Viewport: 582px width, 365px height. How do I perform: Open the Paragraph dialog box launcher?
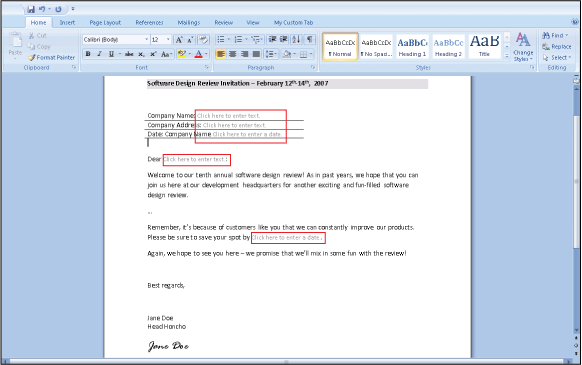pyautogui.click(x=313, y=67)
